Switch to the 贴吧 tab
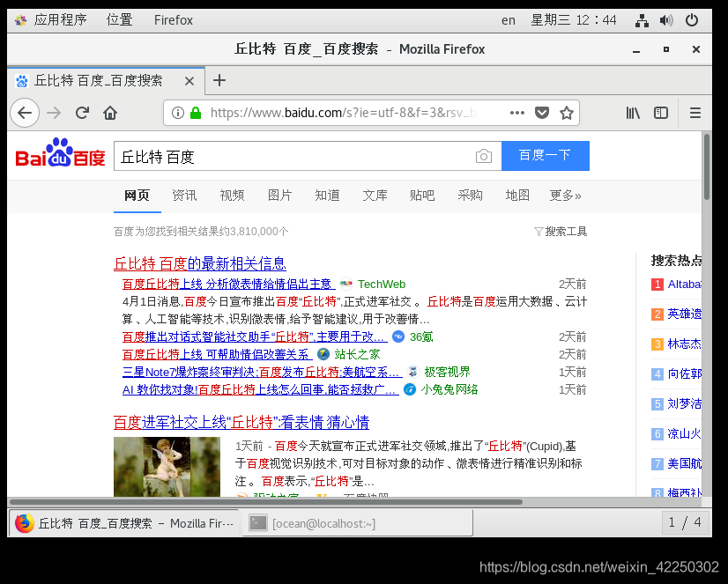Viewport: 728px width, 584px height. (422, 196)
